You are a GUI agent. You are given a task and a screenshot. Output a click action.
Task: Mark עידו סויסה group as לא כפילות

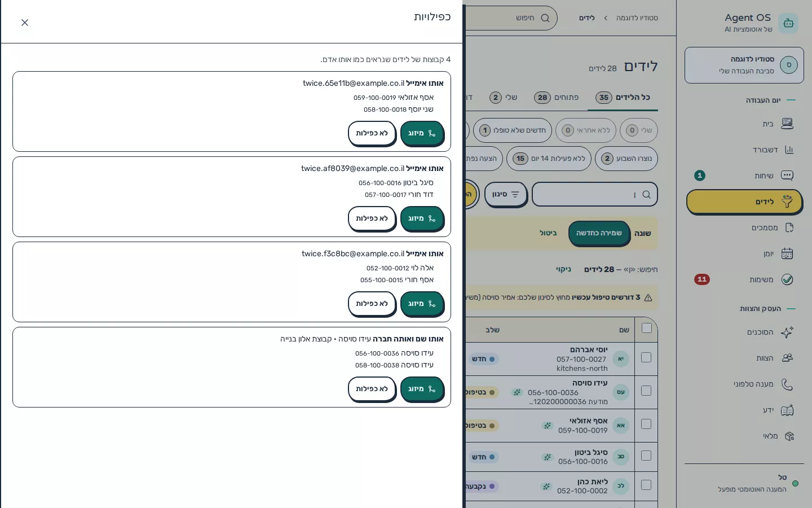[x=372, y=389]
